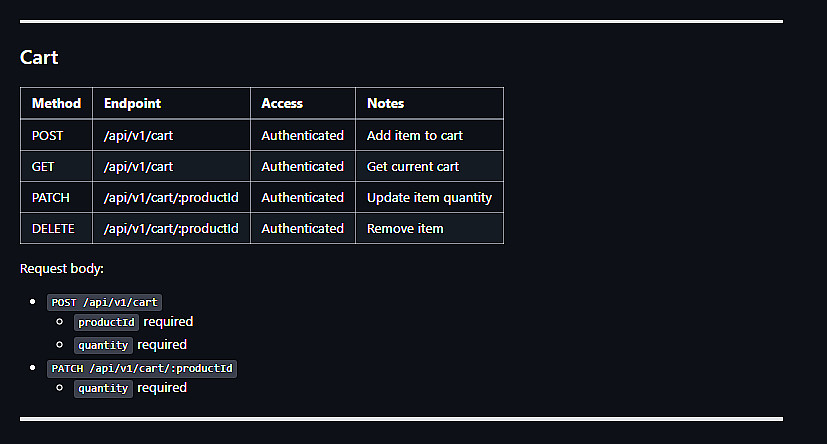Click the Access column header
The height and width of the screenshot is (444, 827).
coord(282,103)
